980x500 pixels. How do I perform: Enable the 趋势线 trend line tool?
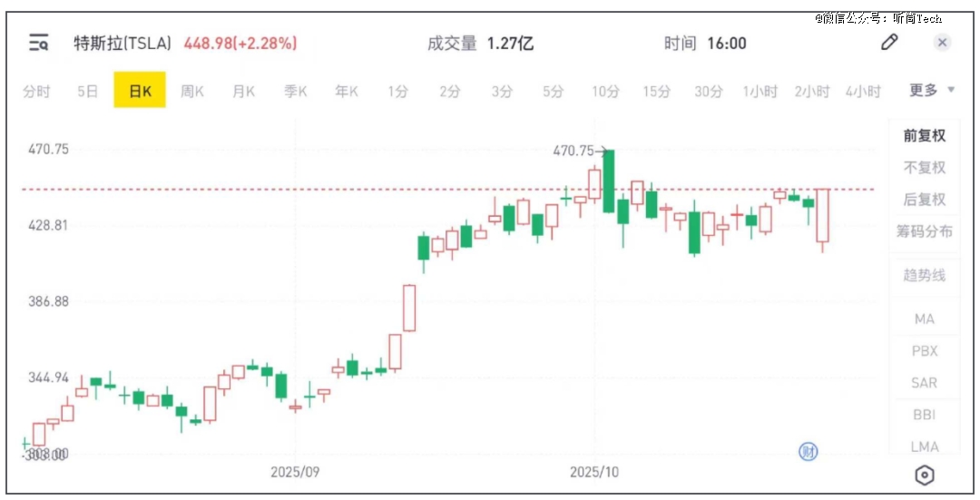point(924,276)
